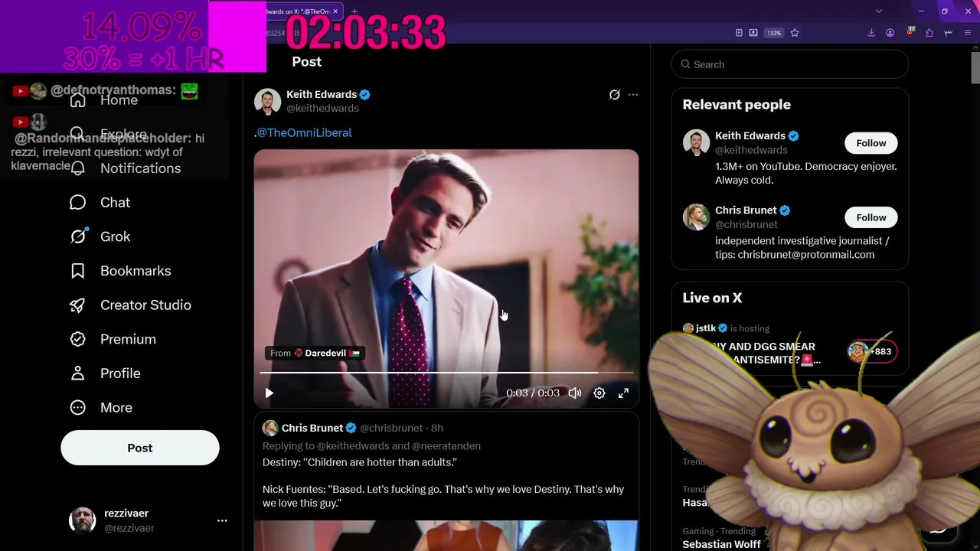
Task: Open the @neeratanden mention in the reply
Action: 446,446
